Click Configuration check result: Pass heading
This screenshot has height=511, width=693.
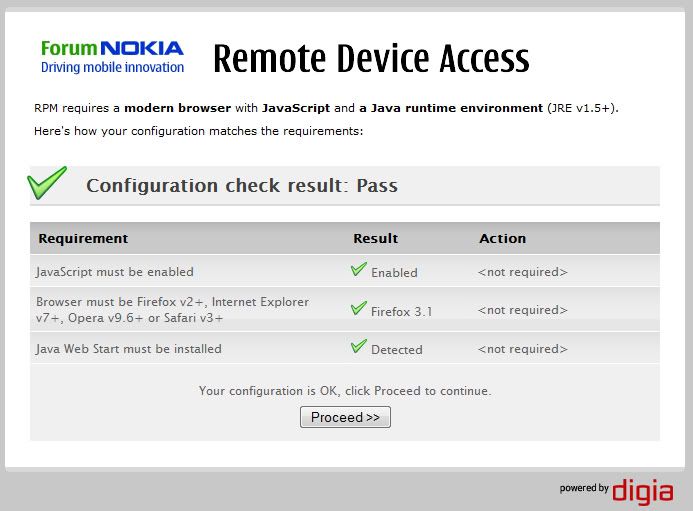coord(242,185)
